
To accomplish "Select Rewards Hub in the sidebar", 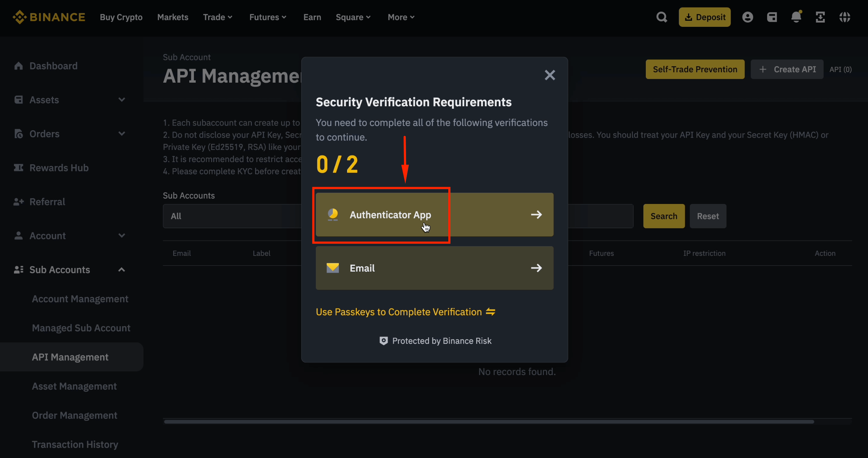I will (x=59, y=167).
